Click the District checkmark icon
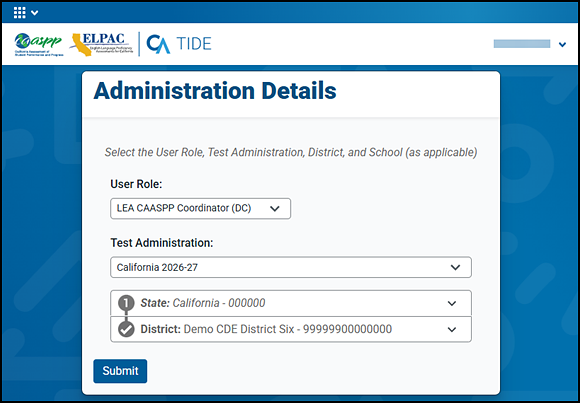This screenshot has height=403, width=580. click(x=126, y=329)
